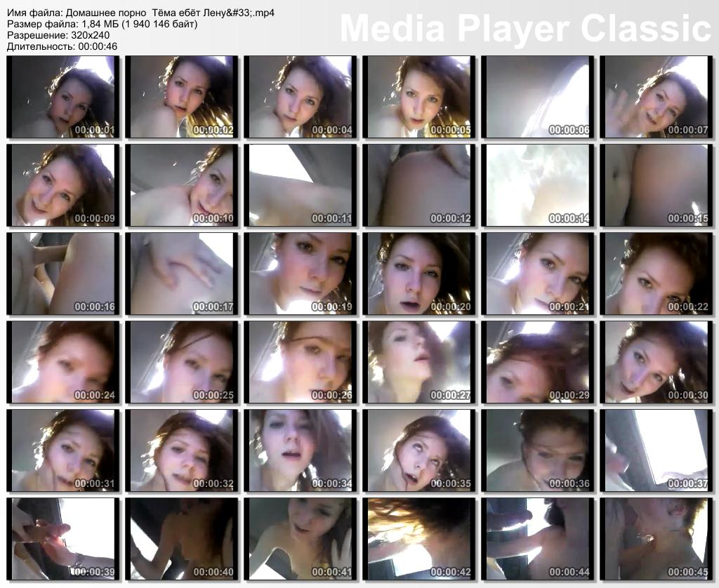719x588 pixels.
Task: Click the Media Player Classic watermark text
Action: [x=525, y=28]
